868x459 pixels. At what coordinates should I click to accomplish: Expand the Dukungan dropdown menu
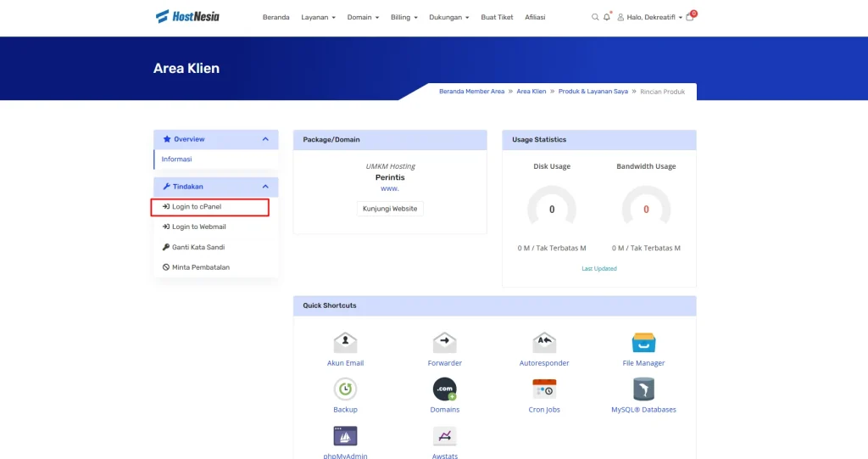[x=449, y=17]
